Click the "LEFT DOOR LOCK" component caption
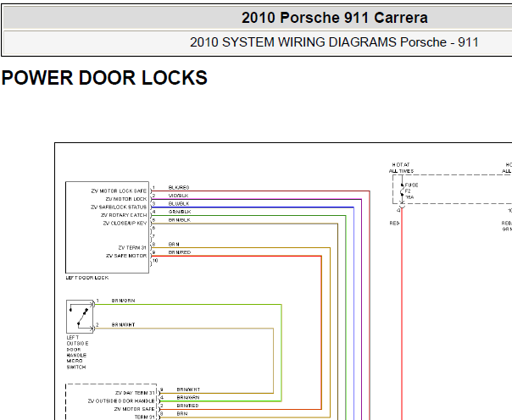The height and width of the screenshot is (420, 512). coord(87,278)
